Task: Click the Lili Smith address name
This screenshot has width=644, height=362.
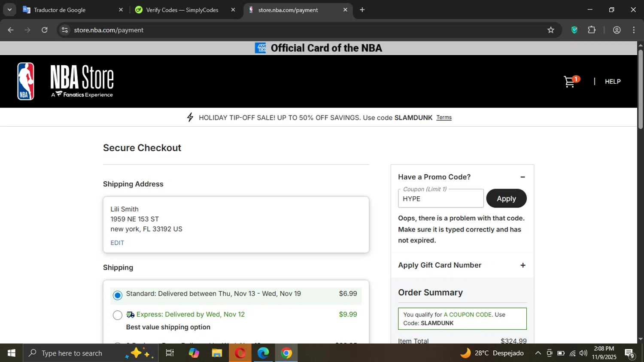Action: (x=125, y=209)
